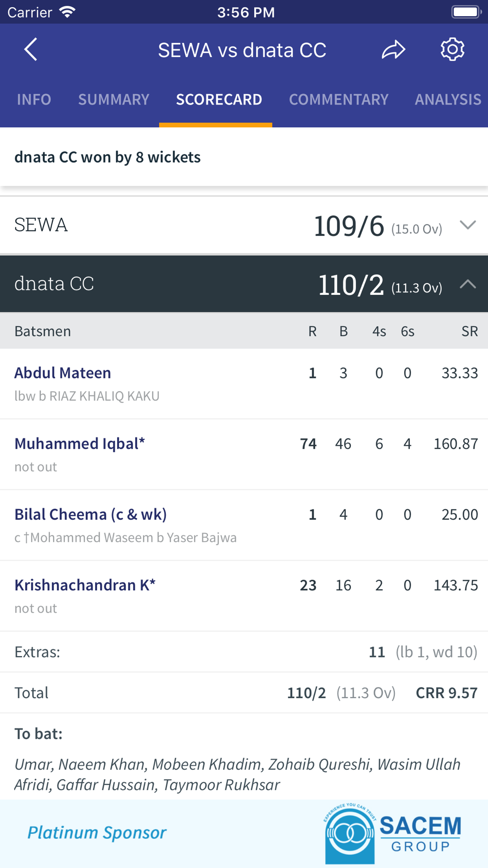This screenshot has width=488, height=868.
Task: Select the SCORECARD tab
Action: click(219, 100)
